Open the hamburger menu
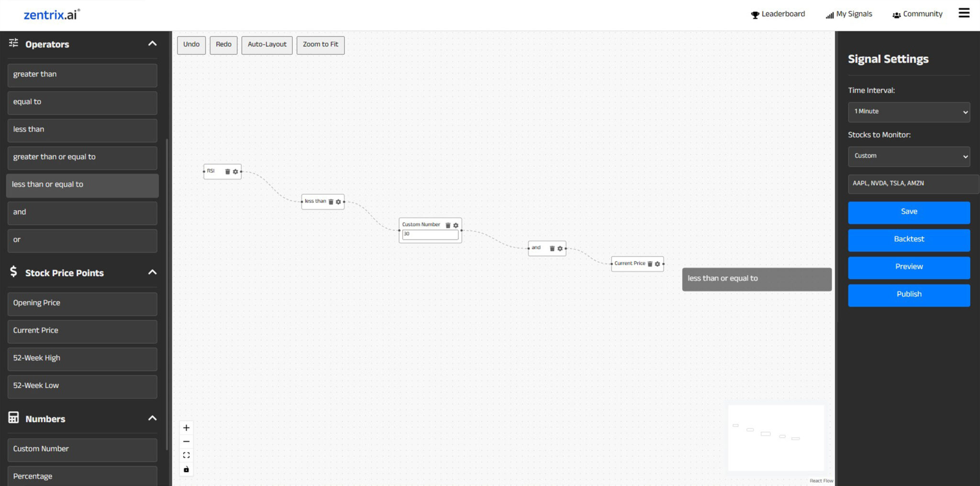This screenshot has height=486, width=980. point(964,13)
